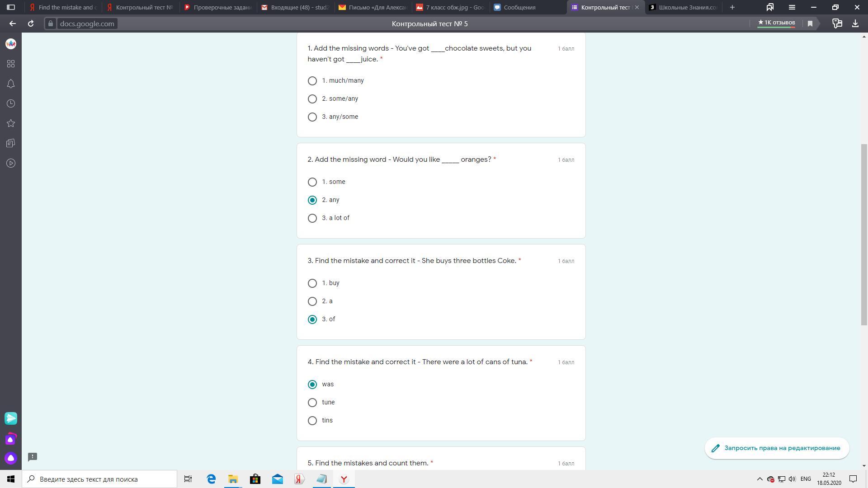Open the downloads icon in toolbar

(x=855, y=23)
